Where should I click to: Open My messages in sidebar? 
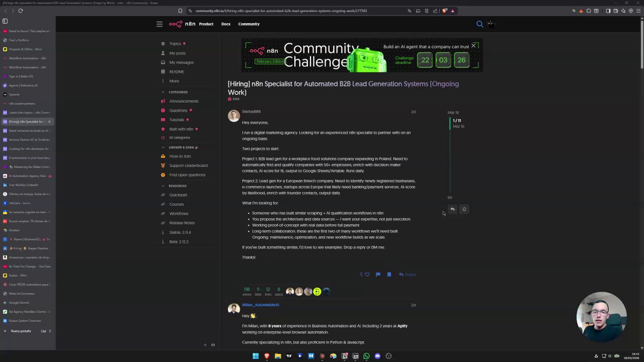pyautogui.click(x=181, y=62)
